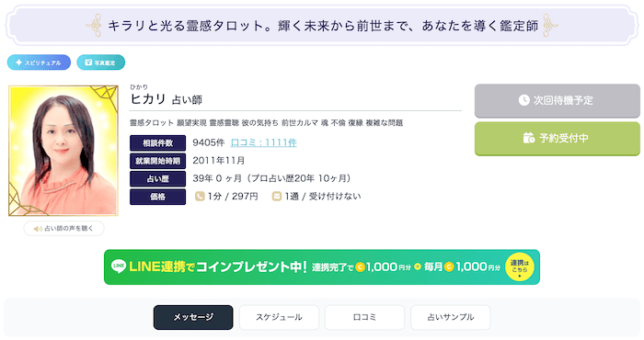Select the メッセージ tab
Screen dimensions: 644x340
(x=193, y=317)
